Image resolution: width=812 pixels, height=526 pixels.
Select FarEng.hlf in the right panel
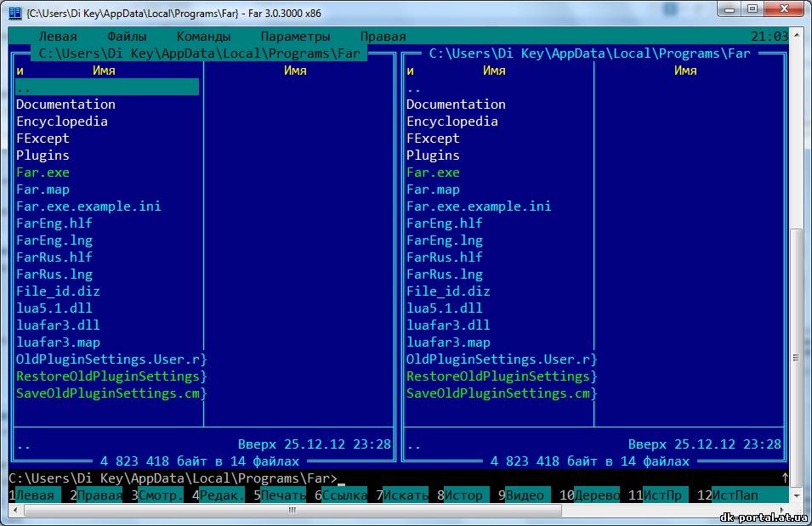[445, 223]
